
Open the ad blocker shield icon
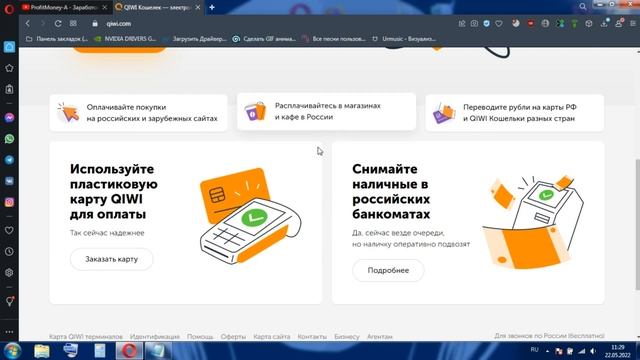(x=487, y=24)
